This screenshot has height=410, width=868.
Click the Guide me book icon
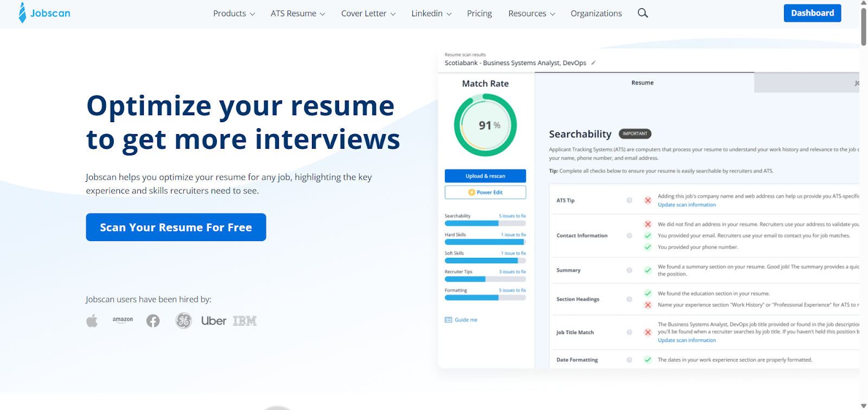tap(448, 320)
